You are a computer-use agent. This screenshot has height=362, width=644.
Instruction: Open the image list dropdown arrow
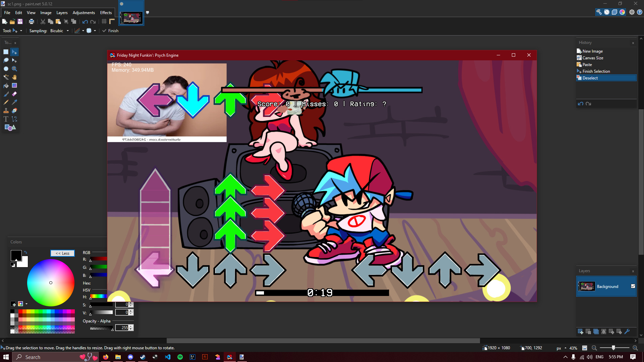[147, 13]
